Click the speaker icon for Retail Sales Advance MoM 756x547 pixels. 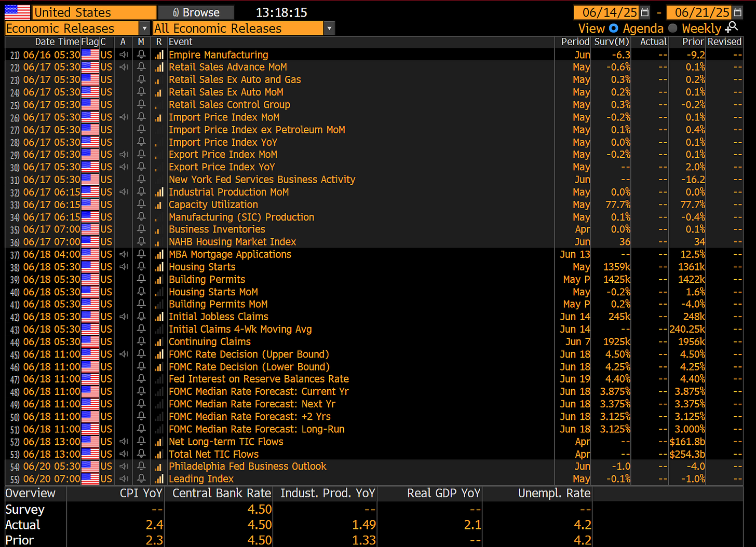click(x=124, y=67)
